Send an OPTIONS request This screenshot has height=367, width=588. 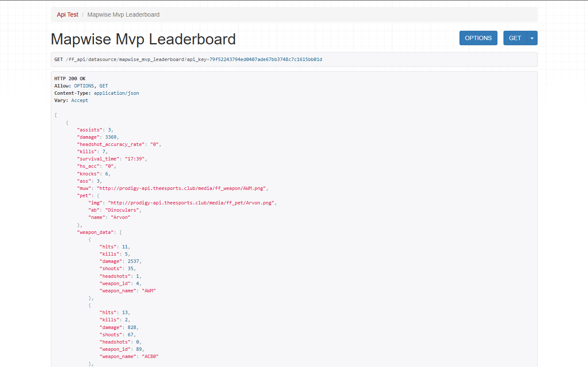click(x=478, y=38)
